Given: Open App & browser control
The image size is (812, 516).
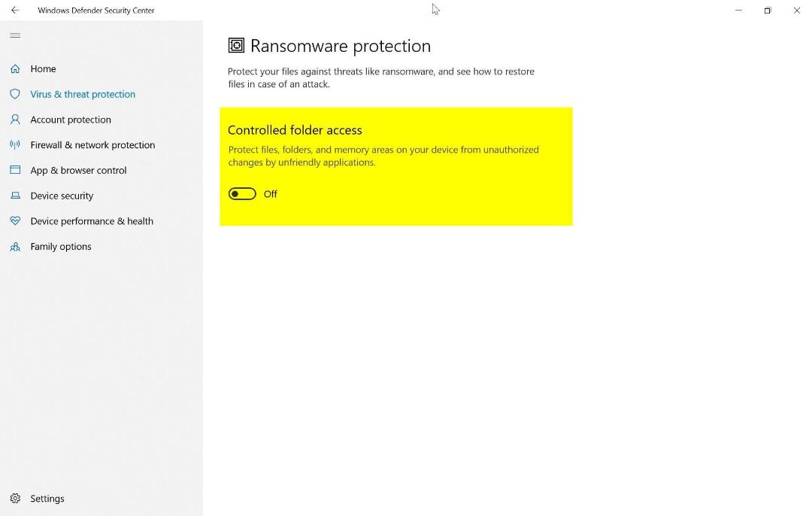Looking at the screenshot, I should tap(78, 170).
